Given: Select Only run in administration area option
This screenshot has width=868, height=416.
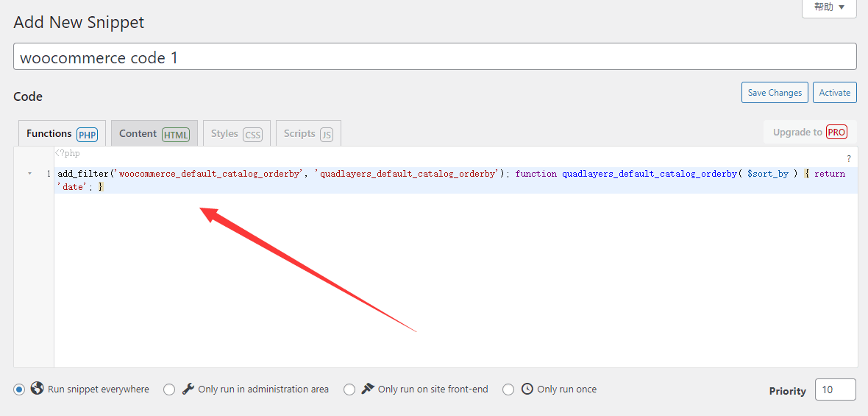Looking at the screenshot, I should coord(169,389).
